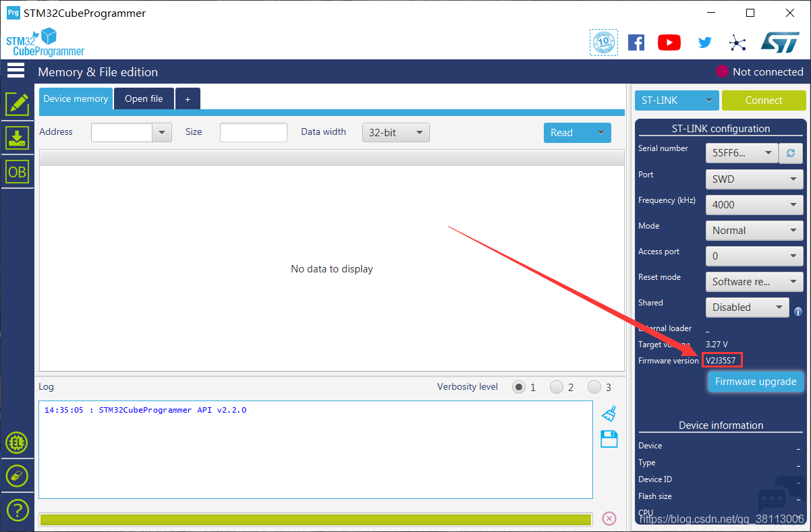Switch to the Open file tab
This screenshot has width=811, height=532.
click(144, 98)
